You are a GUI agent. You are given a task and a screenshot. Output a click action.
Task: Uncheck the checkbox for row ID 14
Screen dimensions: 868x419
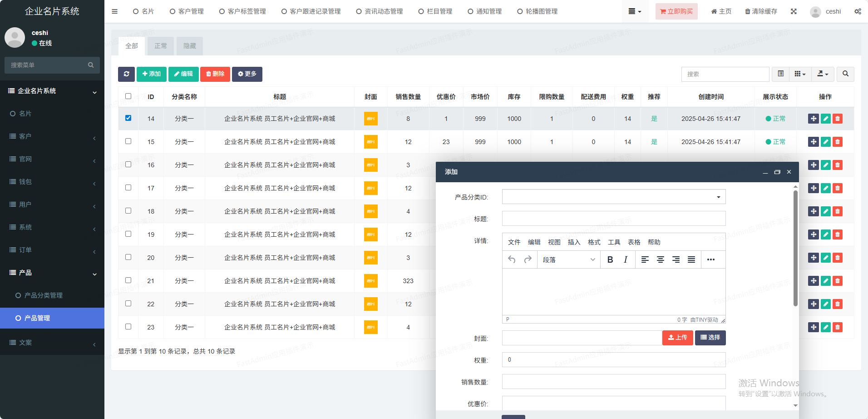coord(128,118)
